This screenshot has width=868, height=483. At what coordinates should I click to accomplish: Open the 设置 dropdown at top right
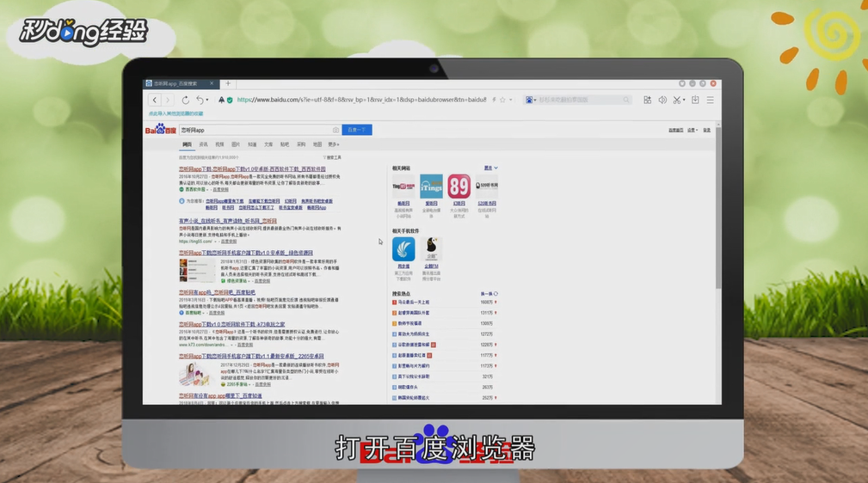(x=693, y=130)
